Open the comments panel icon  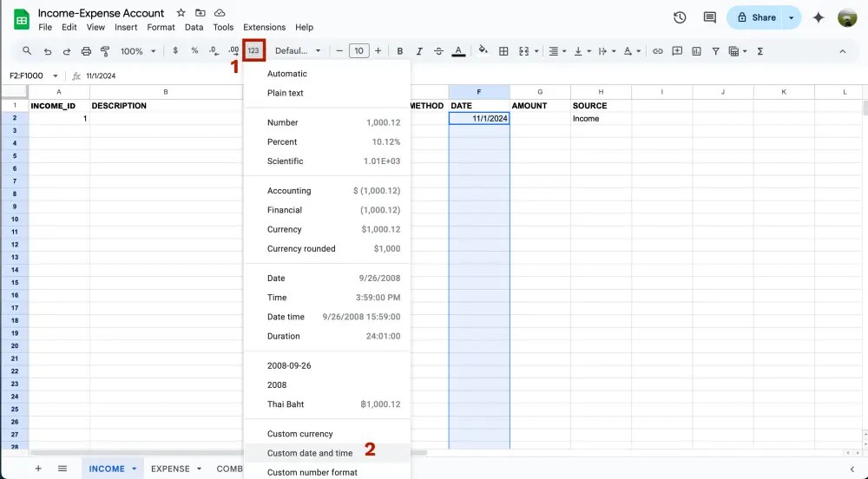tap(709, 17)
